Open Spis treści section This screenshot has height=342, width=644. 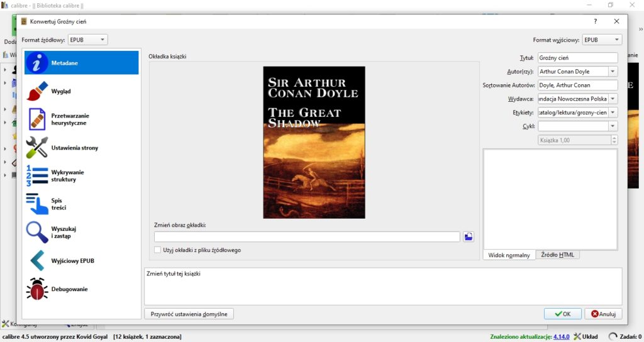[38, 204]
